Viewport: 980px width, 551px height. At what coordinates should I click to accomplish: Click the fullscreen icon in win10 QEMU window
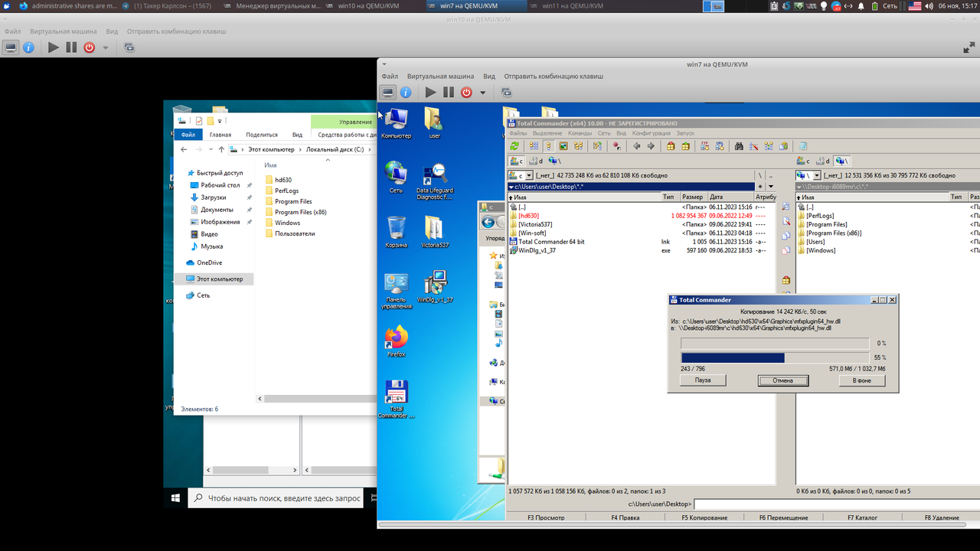[x=969, y=47]
